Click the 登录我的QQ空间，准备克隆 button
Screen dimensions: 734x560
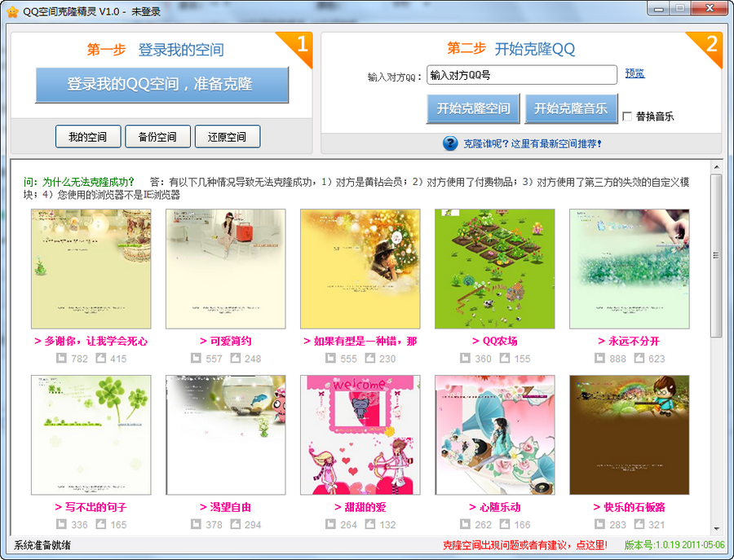tap(162, 85)
